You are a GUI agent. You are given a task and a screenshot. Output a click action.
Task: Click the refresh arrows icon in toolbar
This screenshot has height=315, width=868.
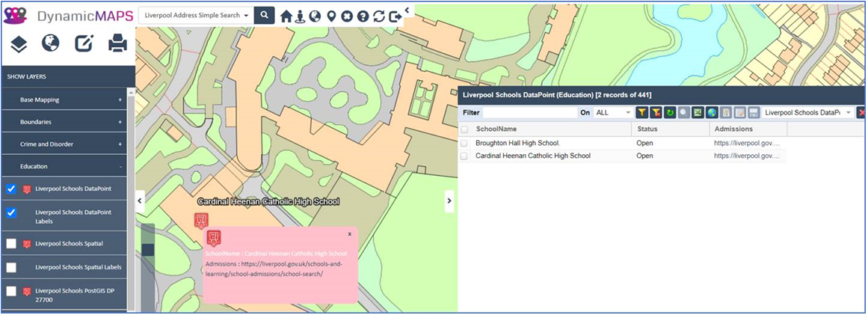(x=378, y=16)
